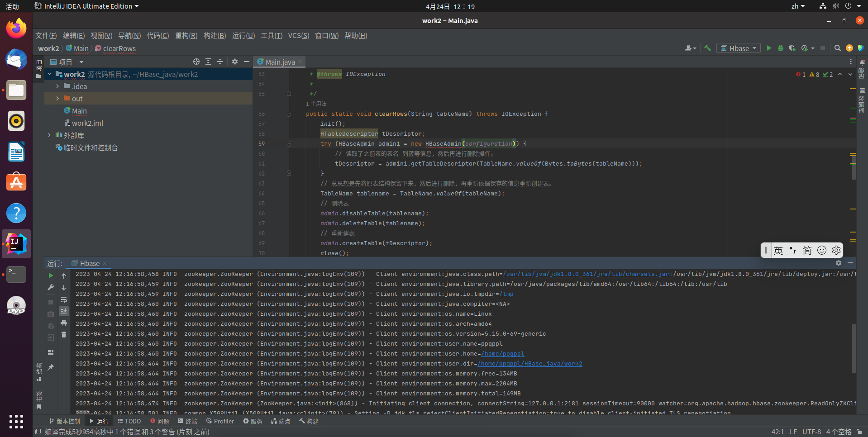Run Hbase with coverage
Image resolution: width=868 pixels, height=437 pixels.
pos(792,48)
